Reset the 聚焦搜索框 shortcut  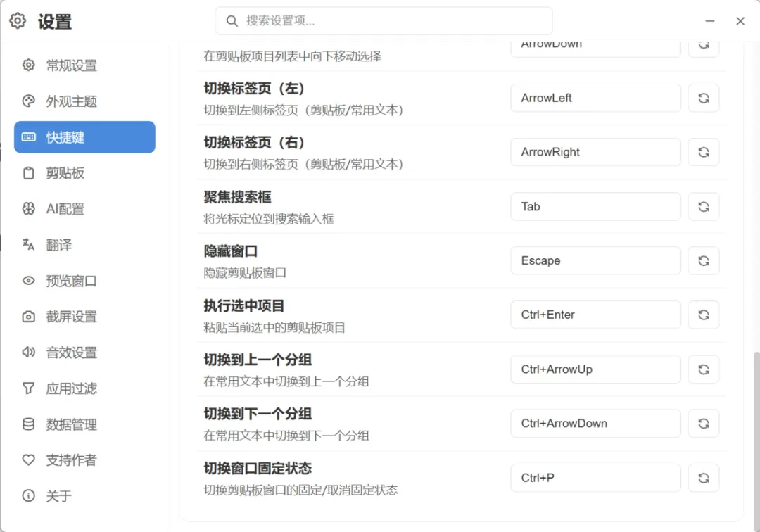coord(703,206)
